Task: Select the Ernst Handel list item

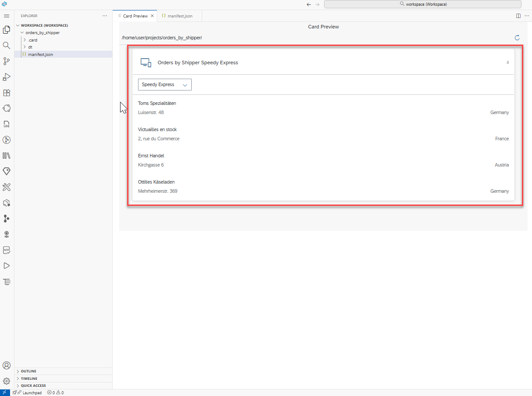Action: pyautogui.click(x=323, y=160)
